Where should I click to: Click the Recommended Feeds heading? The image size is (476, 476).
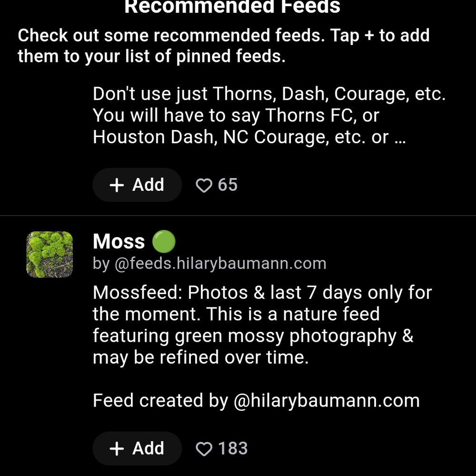point(232,7)
